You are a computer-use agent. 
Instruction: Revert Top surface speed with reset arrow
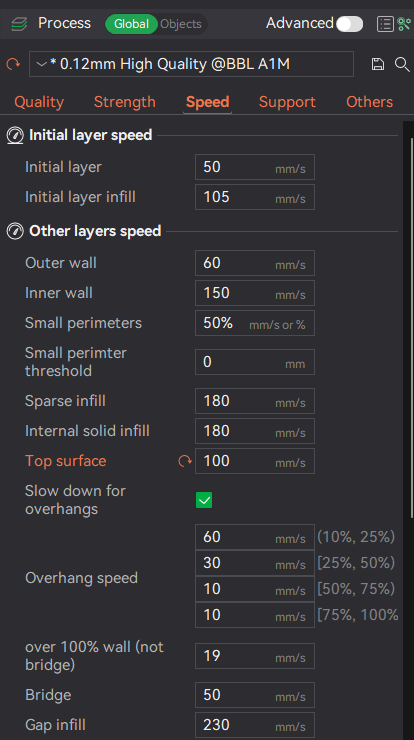(185, 461)
